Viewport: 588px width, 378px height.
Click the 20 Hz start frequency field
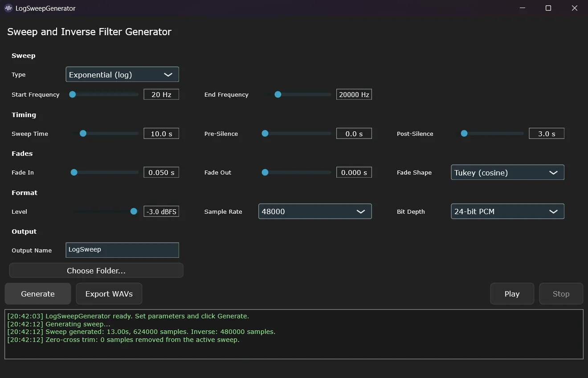[x=161, y=94]
